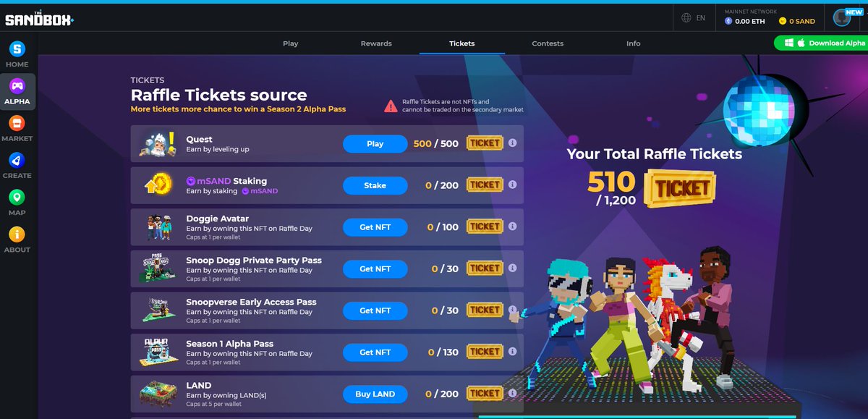868x419 pixels.
Task: Click the Buy LAND button
Action: (x=375, y=394)
